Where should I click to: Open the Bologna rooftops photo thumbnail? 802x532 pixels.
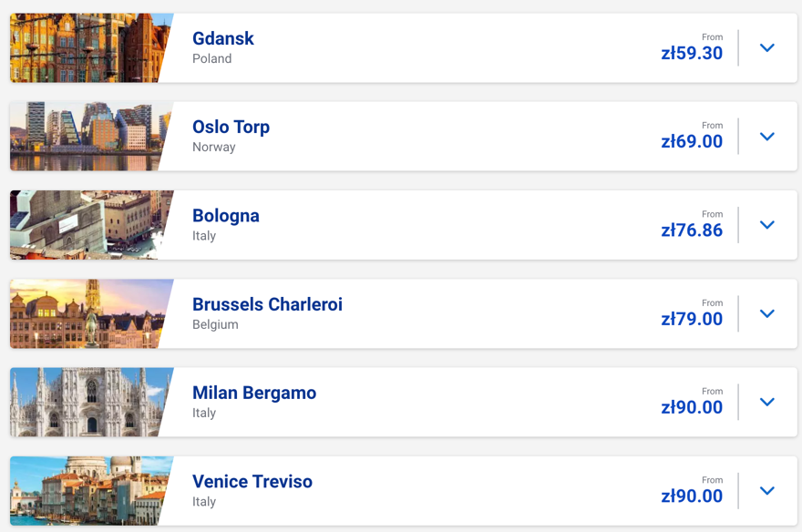(x=88, y=225)
